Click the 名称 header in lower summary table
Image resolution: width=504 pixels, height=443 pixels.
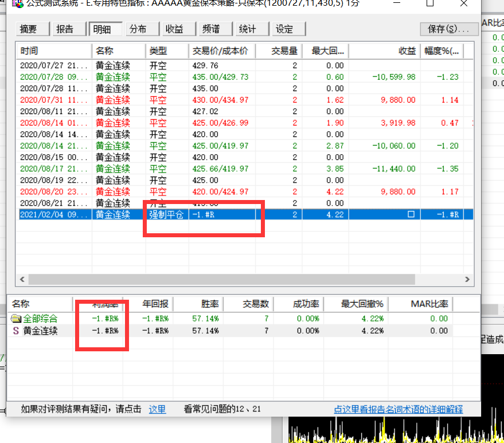[41, 304]
